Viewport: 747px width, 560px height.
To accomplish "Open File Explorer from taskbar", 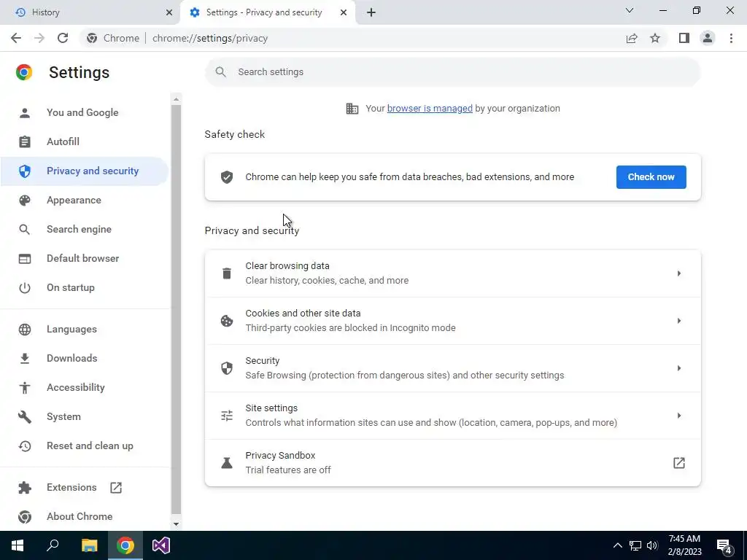I will [89, 545].
